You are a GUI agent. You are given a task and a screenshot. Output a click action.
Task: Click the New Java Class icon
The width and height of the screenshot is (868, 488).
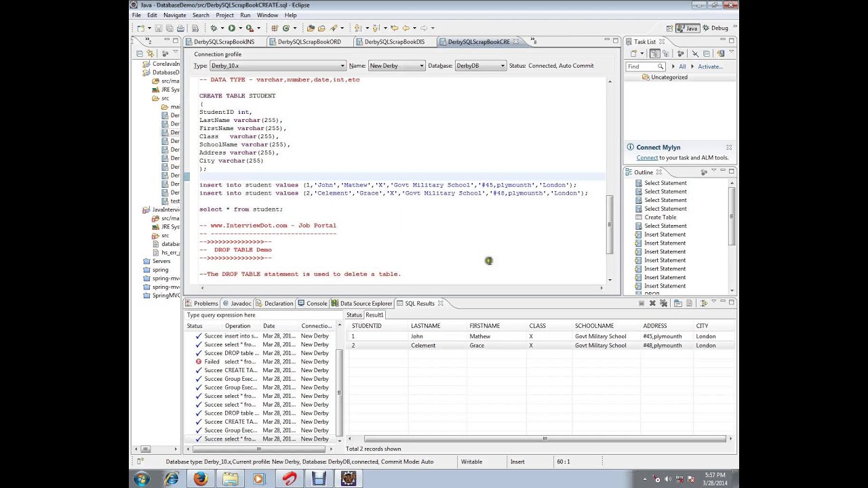click(286, 28)
